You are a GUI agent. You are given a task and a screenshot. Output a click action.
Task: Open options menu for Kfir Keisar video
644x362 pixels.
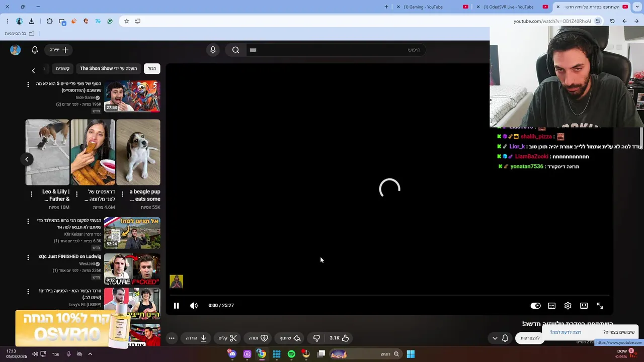click(x=28, y=221)
